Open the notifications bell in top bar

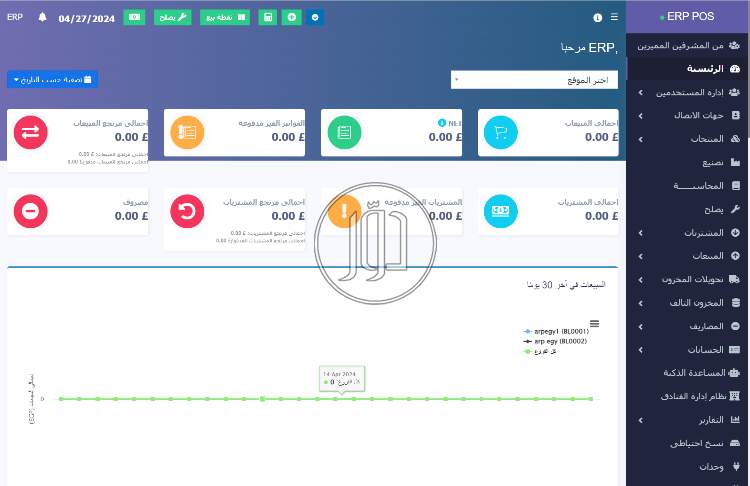pyautogui.click(x=43, y=18)
